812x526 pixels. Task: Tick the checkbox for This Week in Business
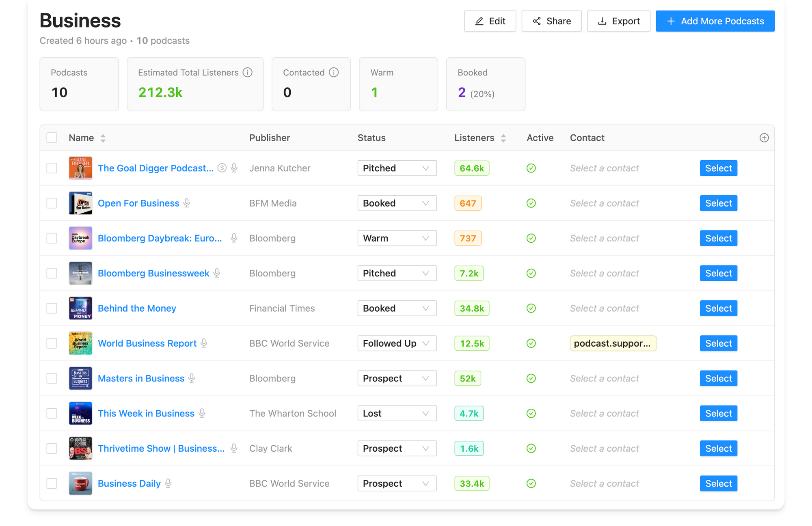[x=52, y=413]
